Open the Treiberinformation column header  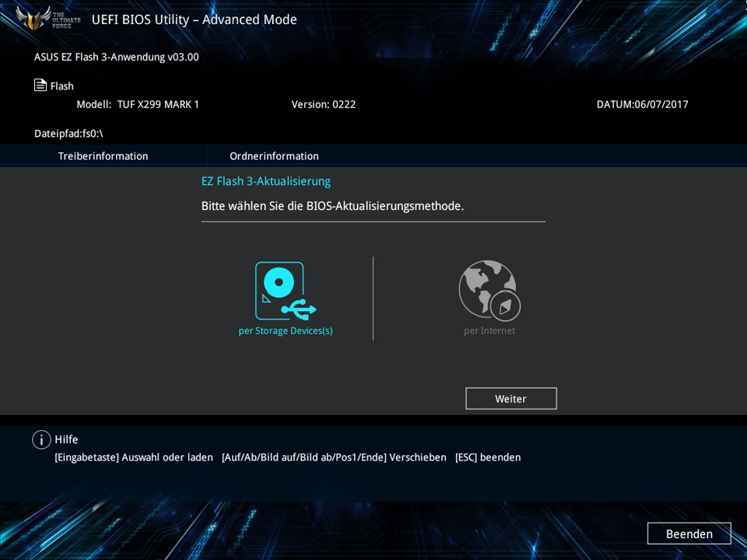103,156
